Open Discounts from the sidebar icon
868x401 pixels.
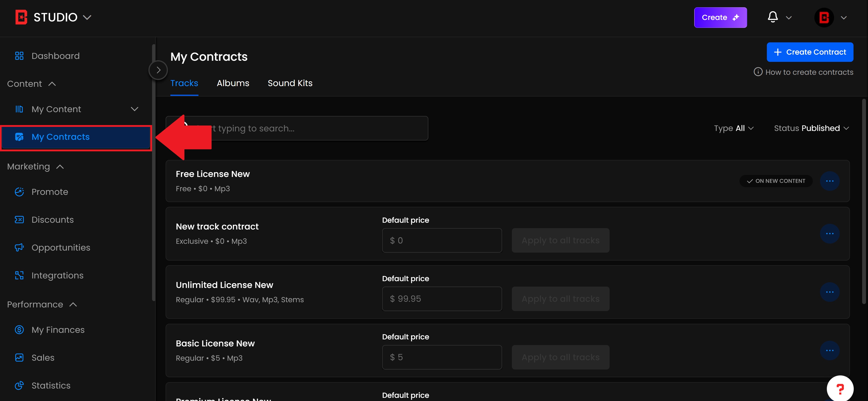[19, 220]
